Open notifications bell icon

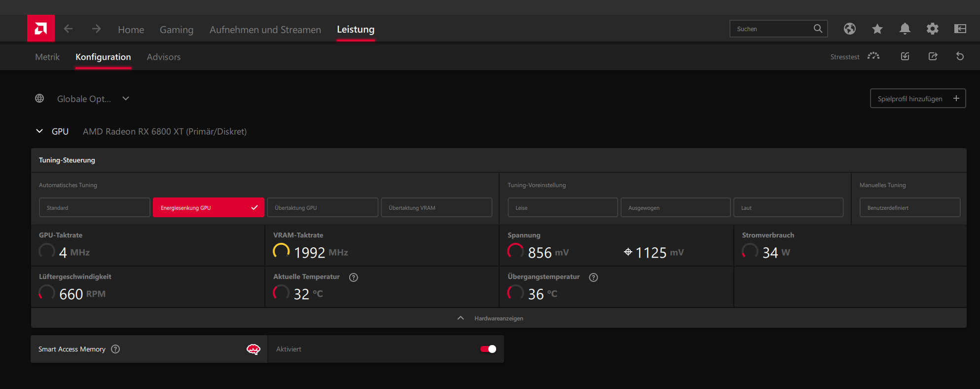(905, 29)
